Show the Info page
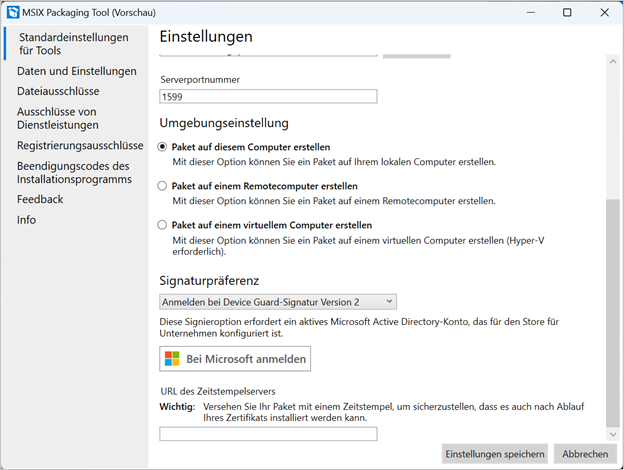 click(26, 220)
